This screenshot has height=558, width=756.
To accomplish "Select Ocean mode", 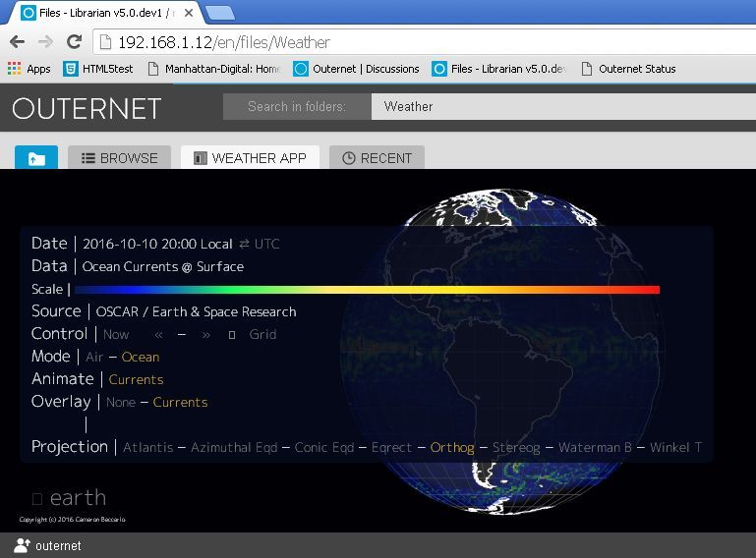I will click(x=141, y=357).
